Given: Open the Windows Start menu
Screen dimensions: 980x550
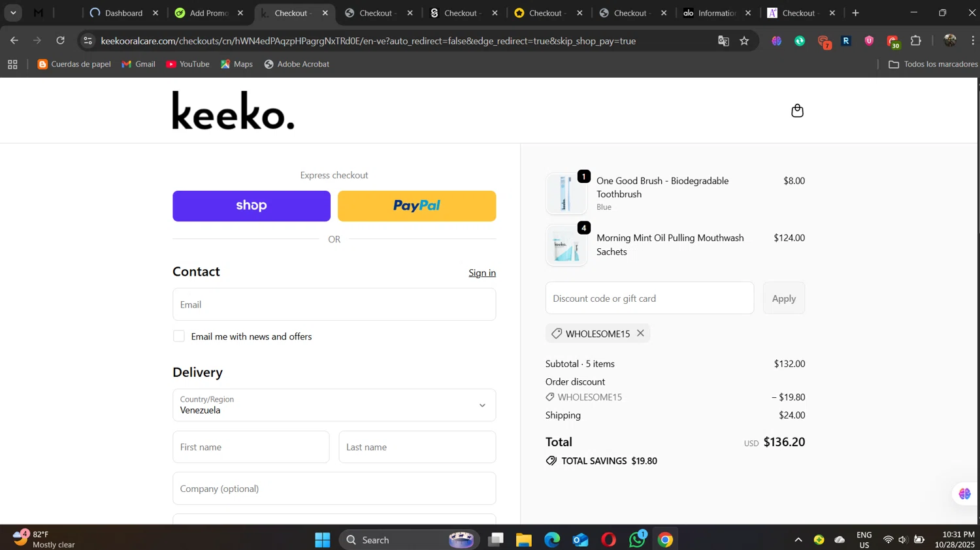Looking at the screenshot, I should tap(322, 540).
